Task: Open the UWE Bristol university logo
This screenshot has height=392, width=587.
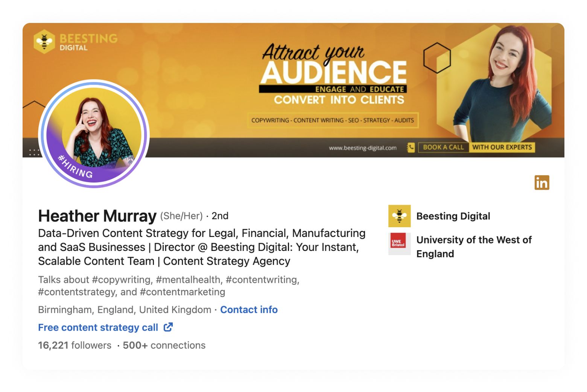Action: [x=399, y=243]
